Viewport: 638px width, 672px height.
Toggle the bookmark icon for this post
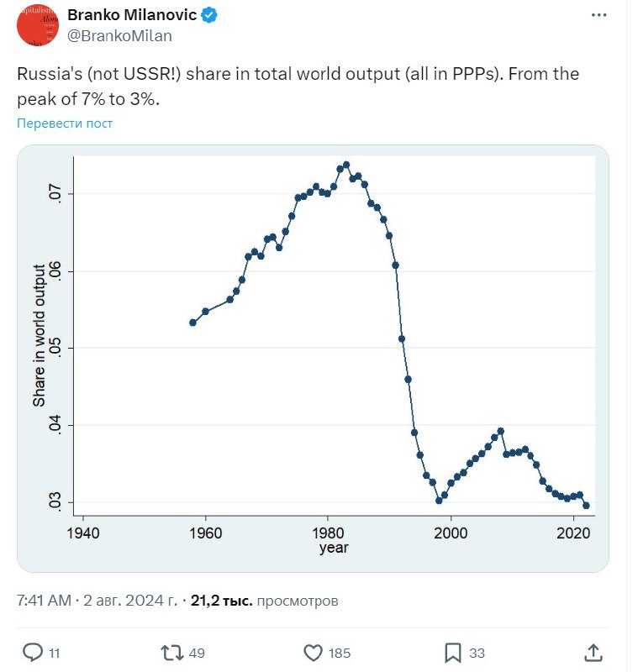point(452,653)
